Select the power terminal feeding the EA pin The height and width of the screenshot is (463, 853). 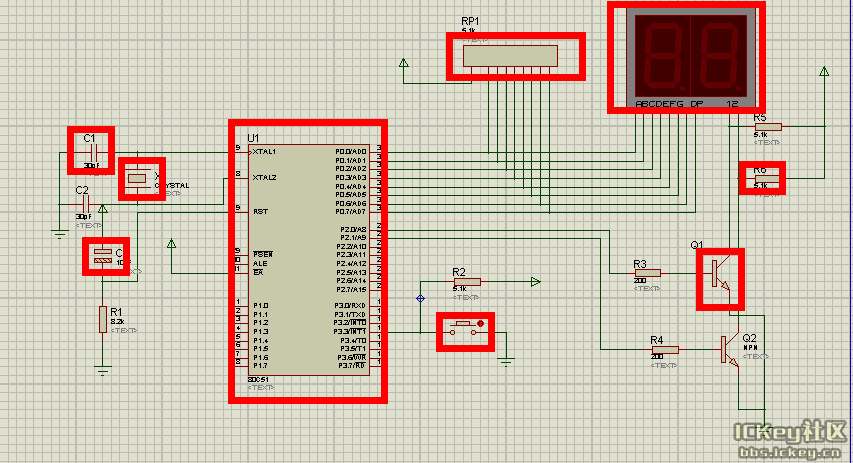[171, 244]
